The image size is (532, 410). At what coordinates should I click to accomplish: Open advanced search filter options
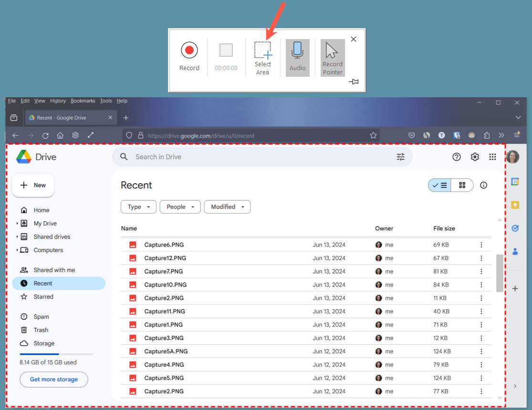[x=401, y=157]
